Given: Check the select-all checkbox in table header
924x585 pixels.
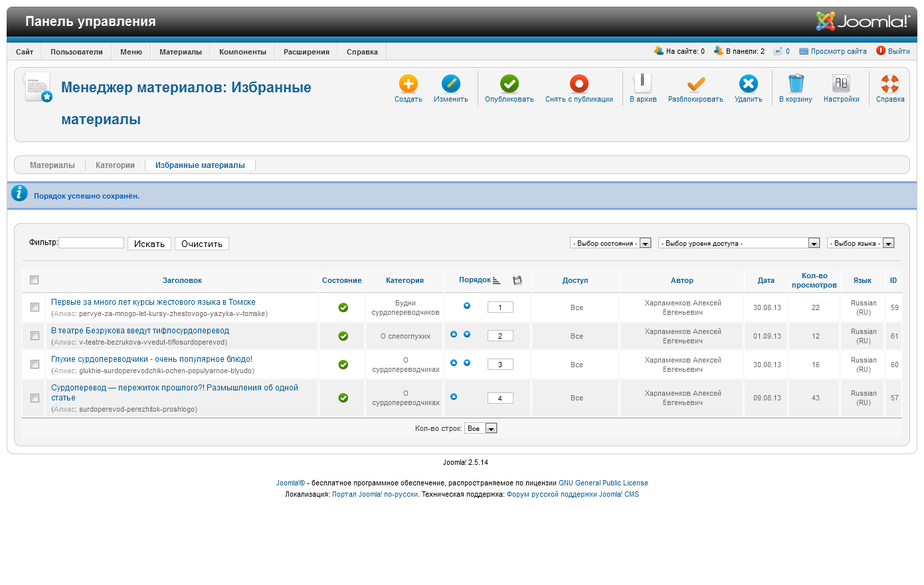Looking at the screenshot, I should click(x=35, y=280).
